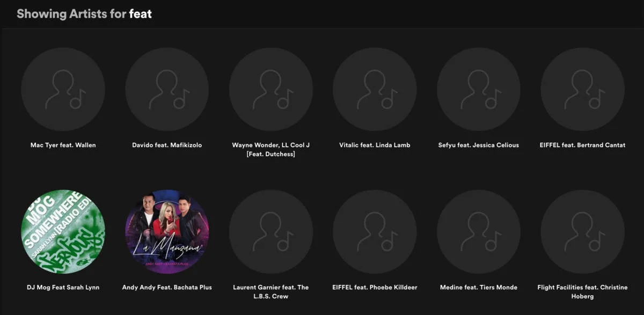Click the Medine feat. Tiers Monde placeholder icon
Screen dimensions: 644x315
pos(478,232)
